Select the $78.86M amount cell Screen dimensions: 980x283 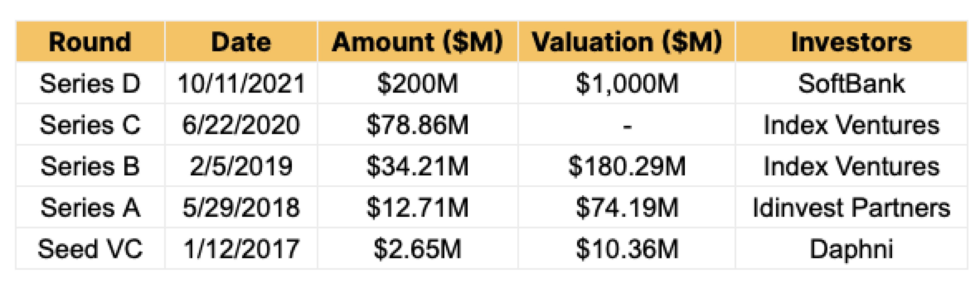[417, 125]
